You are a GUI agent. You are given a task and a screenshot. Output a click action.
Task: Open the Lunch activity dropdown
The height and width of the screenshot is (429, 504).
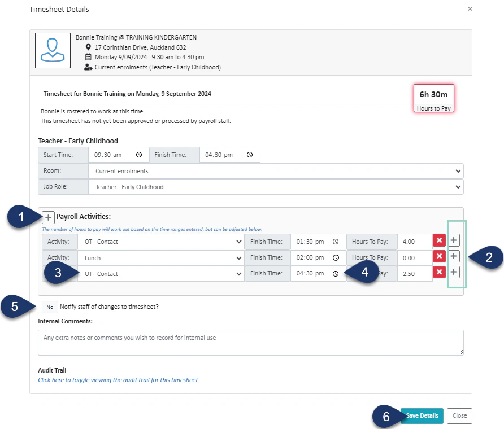click(160, 258)
